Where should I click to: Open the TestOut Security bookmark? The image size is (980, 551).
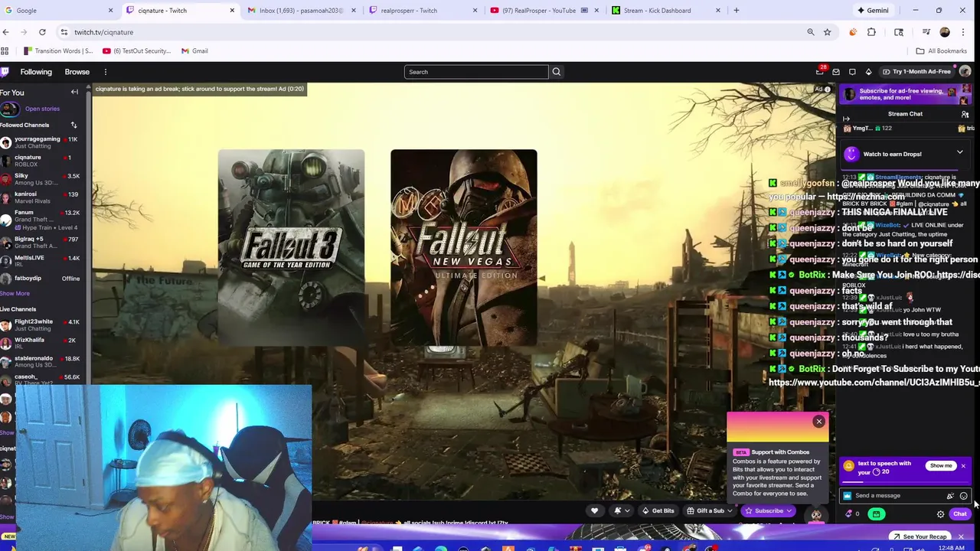pyautogui.click(x=137, y=51)
